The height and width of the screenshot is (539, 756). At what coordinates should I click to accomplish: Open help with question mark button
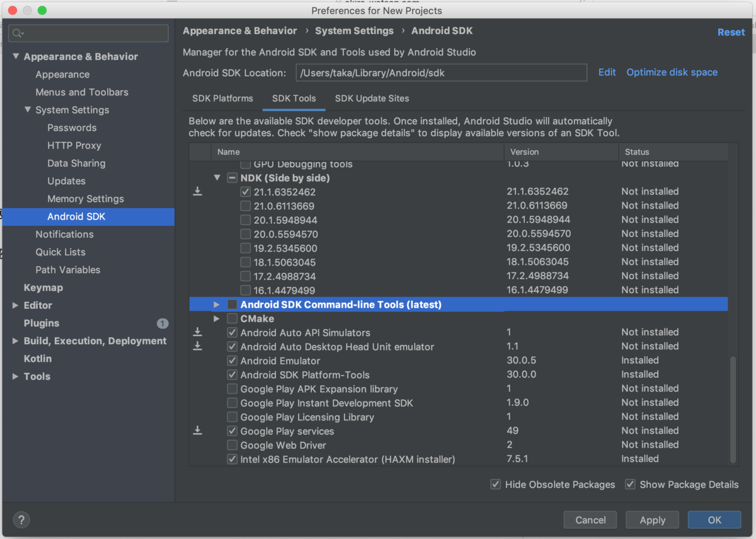21,520
